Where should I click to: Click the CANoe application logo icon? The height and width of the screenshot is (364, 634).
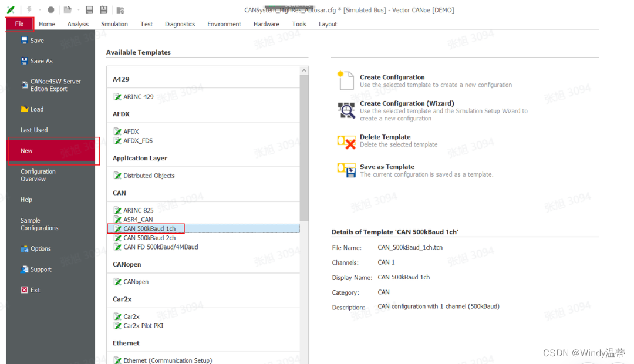click(x=11, y=10)
